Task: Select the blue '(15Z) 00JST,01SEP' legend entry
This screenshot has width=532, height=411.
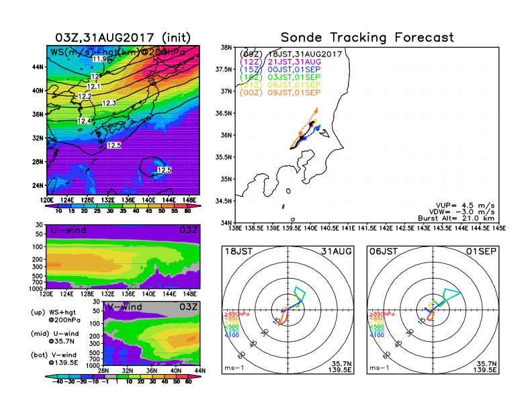Action: click(x=280, y=70)
